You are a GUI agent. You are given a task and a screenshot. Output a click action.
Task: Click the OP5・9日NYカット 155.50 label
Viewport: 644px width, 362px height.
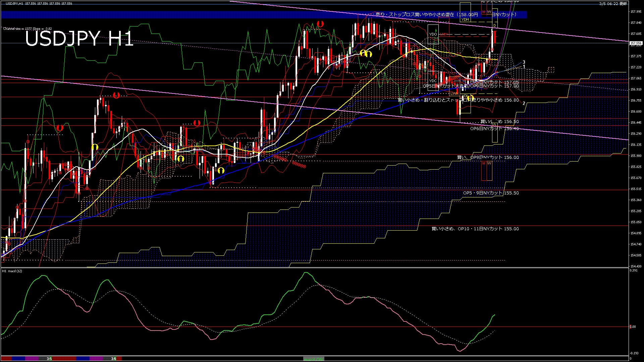(x=491, y=193)
